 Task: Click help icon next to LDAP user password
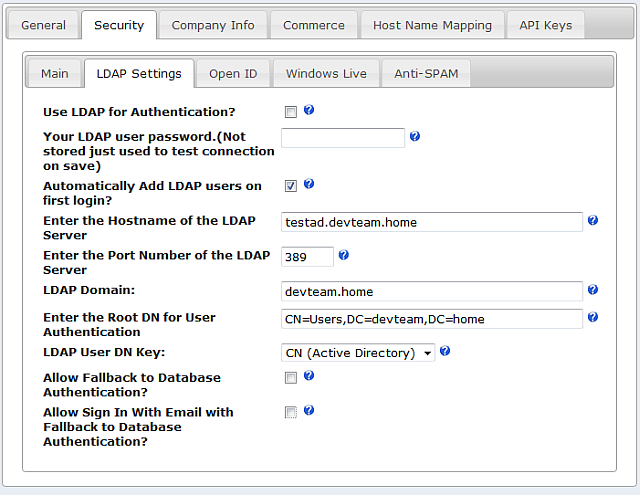415,136
